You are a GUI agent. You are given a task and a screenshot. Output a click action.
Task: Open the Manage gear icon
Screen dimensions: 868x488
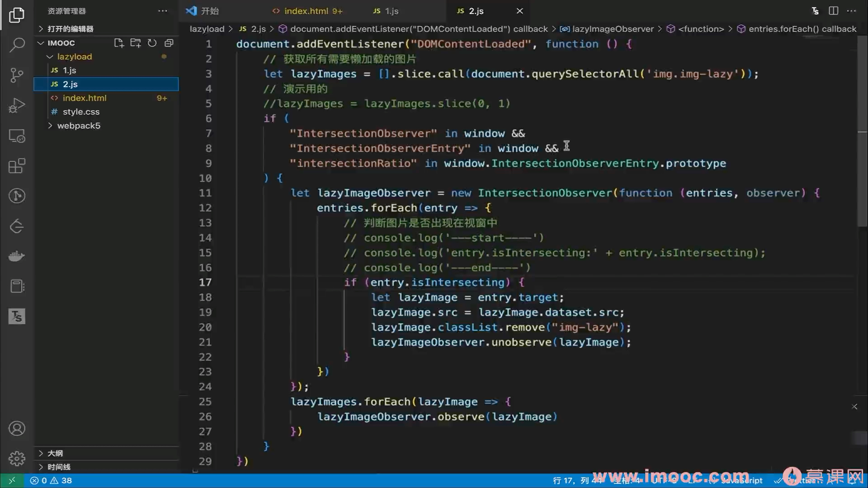(17, 459)
